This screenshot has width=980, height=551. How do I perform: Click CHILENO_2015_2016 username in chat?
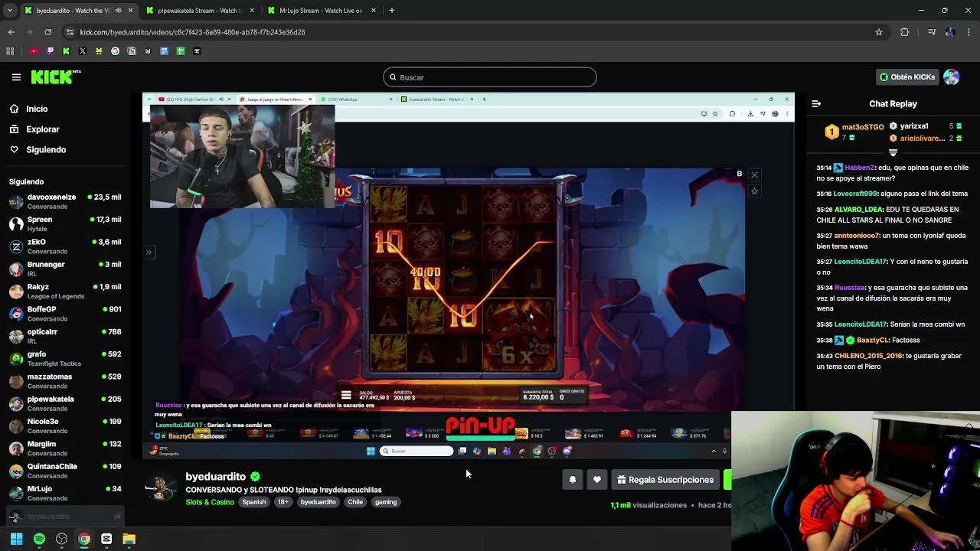click(870, 356)
